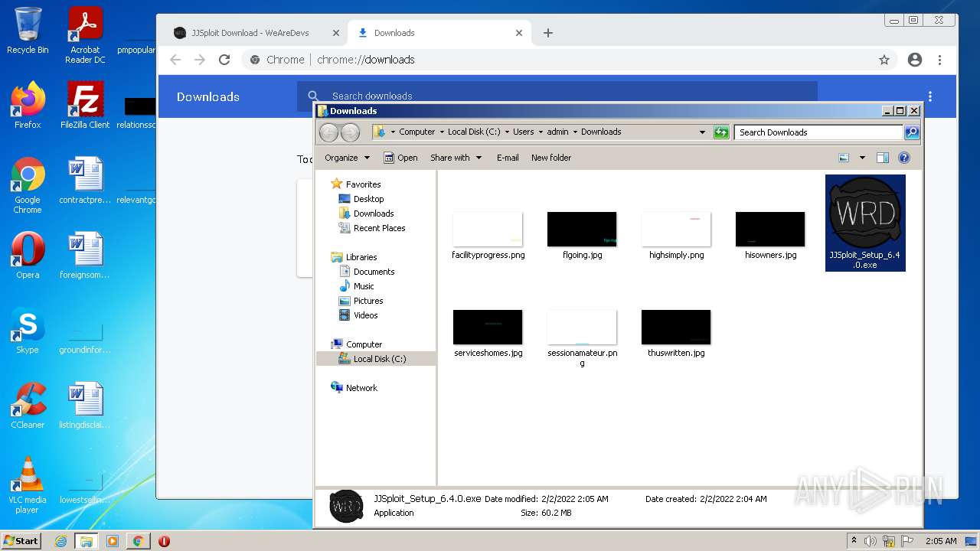Select JJSploit_Setup_6.4.0.exe file

865,223
